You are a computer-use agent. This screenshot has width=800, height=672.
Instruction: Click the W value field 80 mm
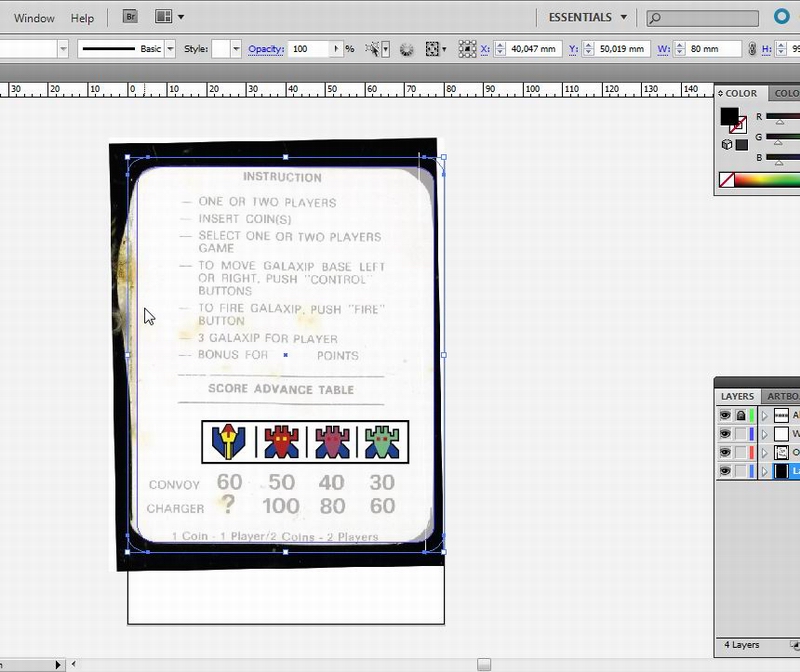(x=713, y=49)
